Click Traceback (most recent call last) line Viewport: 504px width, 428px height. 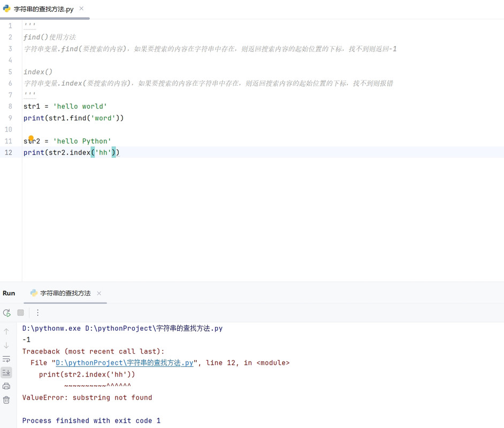click(x=93, y=351)
